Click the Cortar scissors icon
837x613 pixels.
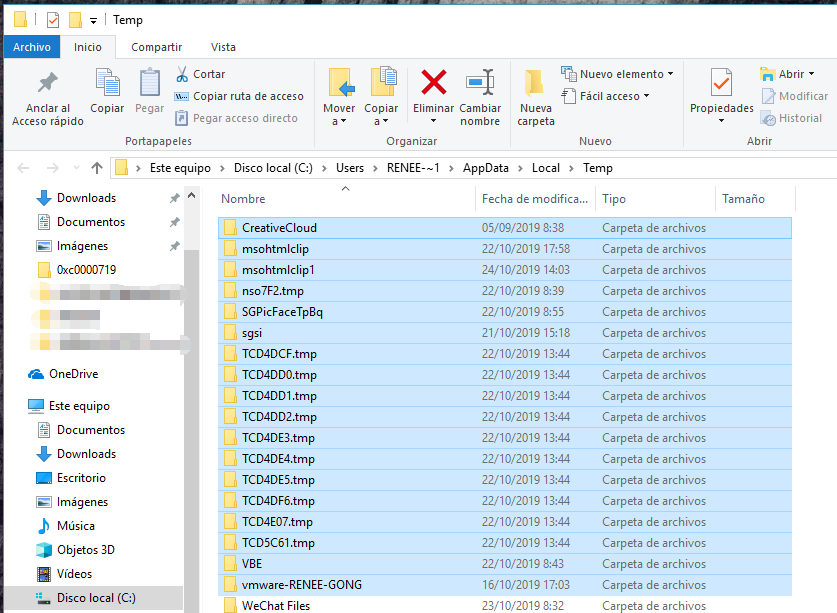pyautogui.click(x=182, y=74)
